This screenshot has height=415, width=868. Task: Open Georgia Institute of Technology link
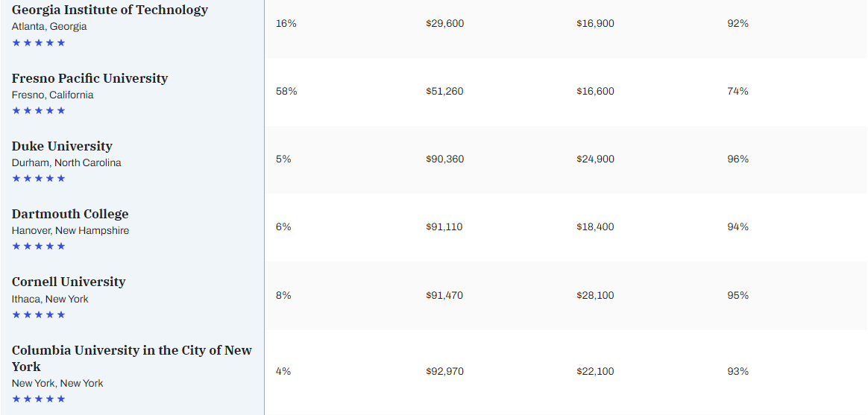110,10
